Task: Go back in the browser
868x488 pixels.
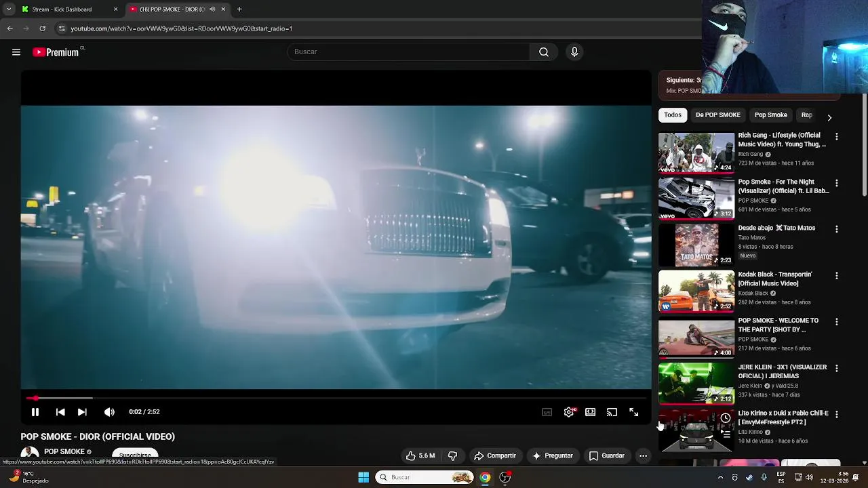Action: 10,28
